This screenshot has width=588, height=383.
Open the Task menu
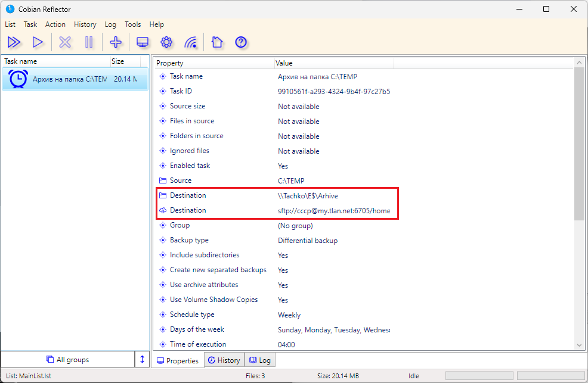(x=30, y=24)
